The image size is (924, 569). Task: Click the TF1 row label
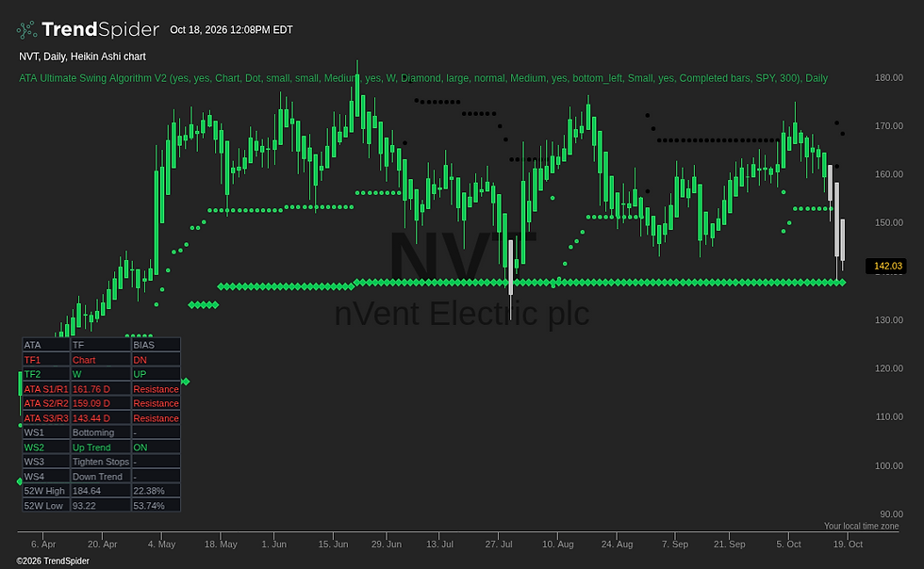(x=46, y=360)
